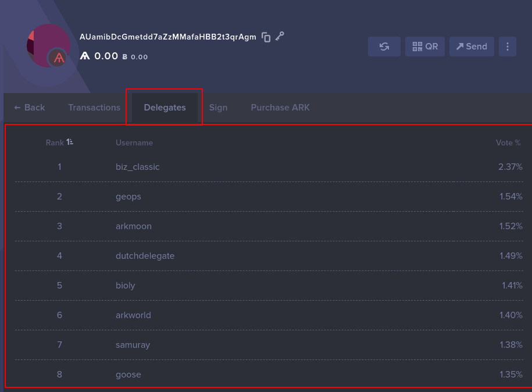Open the QR code button

pyautogui.click(x=425, y=47)
